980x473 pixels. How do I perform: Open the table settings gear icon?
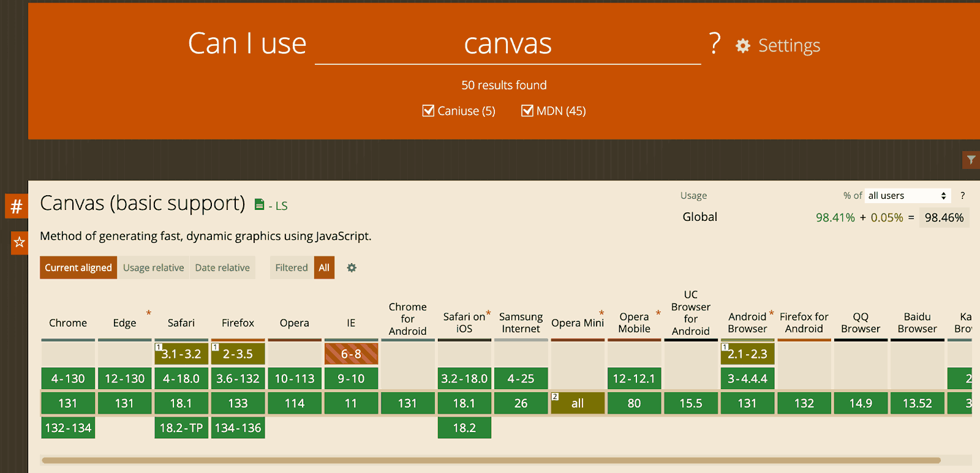click(352, 267)
